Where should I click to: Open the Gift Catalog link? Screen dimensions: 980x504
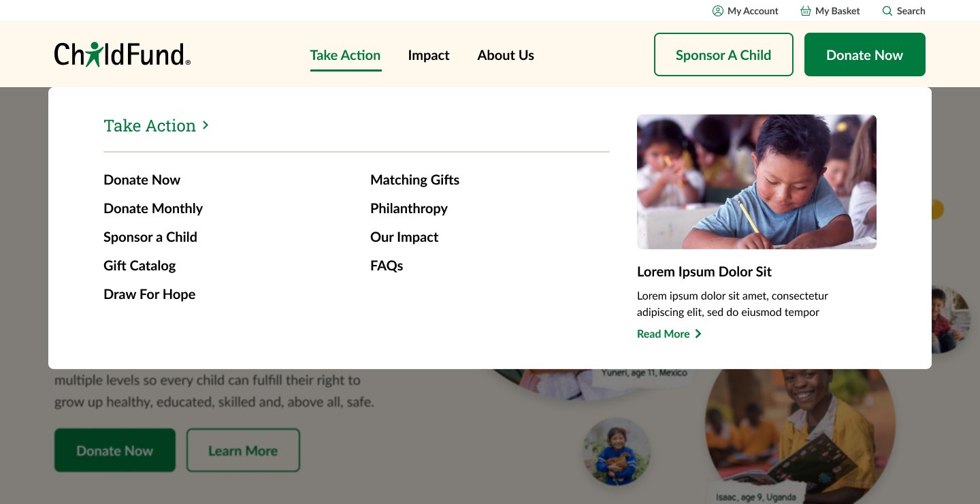coord(140,266)
